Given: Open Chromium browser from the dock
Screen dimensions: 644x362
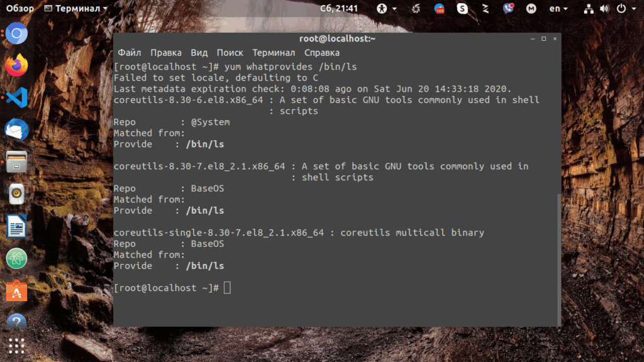Looking at the screenshot, I should click(x=16, y=33).
